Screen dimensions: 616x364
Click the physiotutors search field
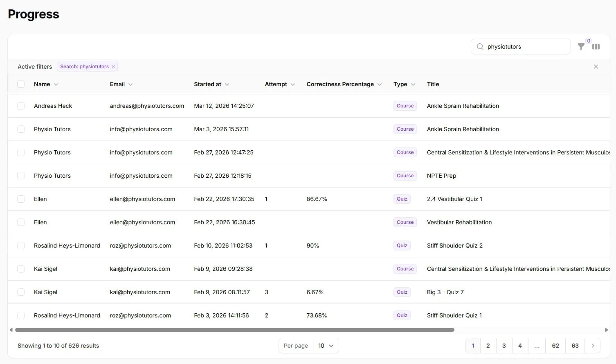(x=521, y=47)
